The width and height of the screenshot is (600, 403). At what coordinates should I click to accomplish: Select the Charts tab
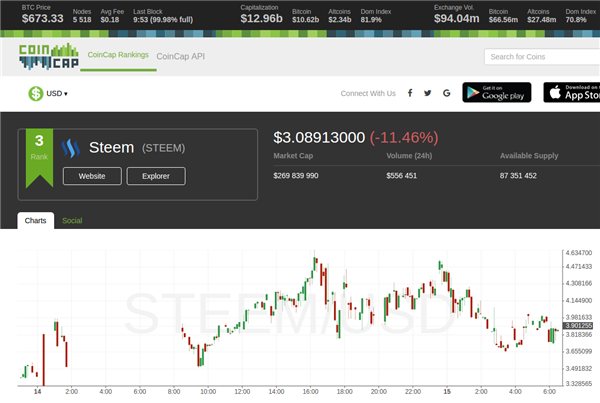point(36,220)
